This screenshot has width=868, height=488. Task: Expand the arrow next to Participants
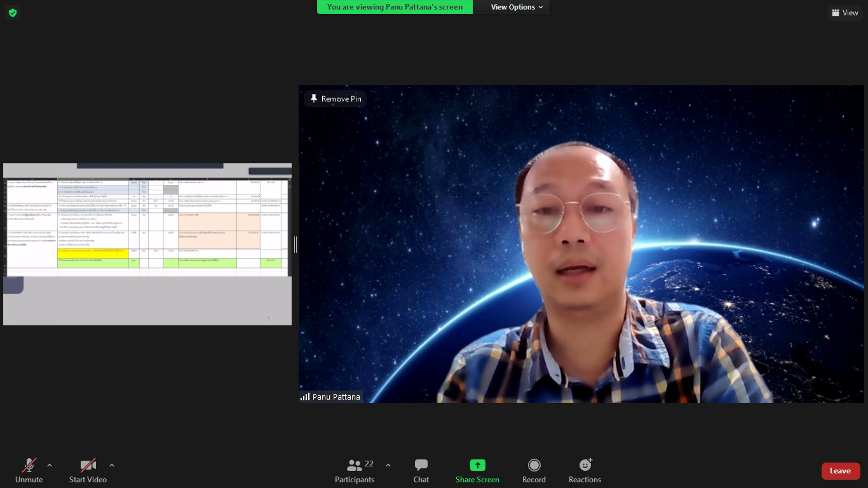388,465
